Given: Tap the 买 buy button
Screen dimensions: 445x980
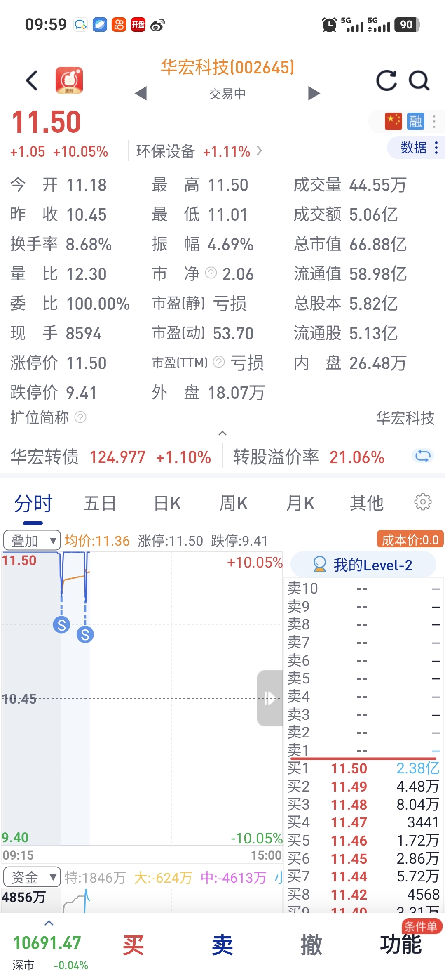Looking at the screenshot, I should point(133,945).
